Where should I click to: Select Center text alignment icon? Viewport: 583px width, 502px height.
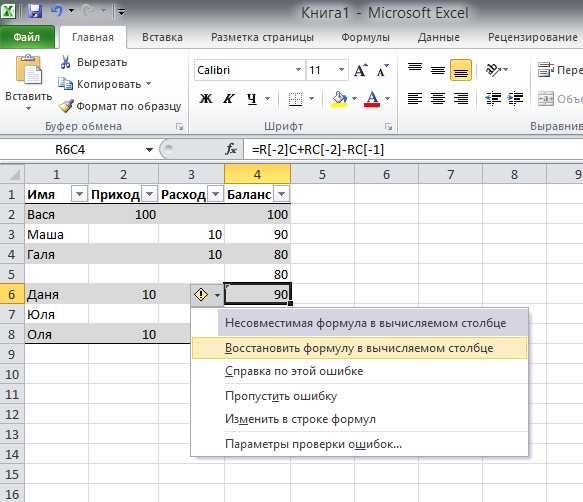pos(438,99)
